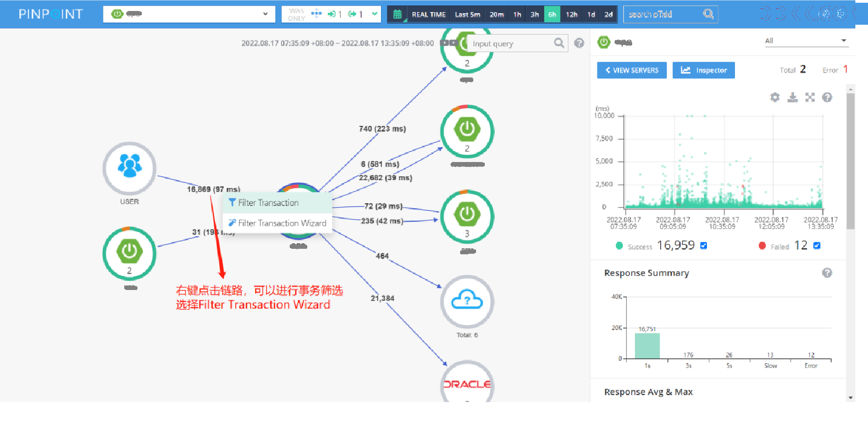
Task: Open the calendar date picker icon
Action: 397,14
